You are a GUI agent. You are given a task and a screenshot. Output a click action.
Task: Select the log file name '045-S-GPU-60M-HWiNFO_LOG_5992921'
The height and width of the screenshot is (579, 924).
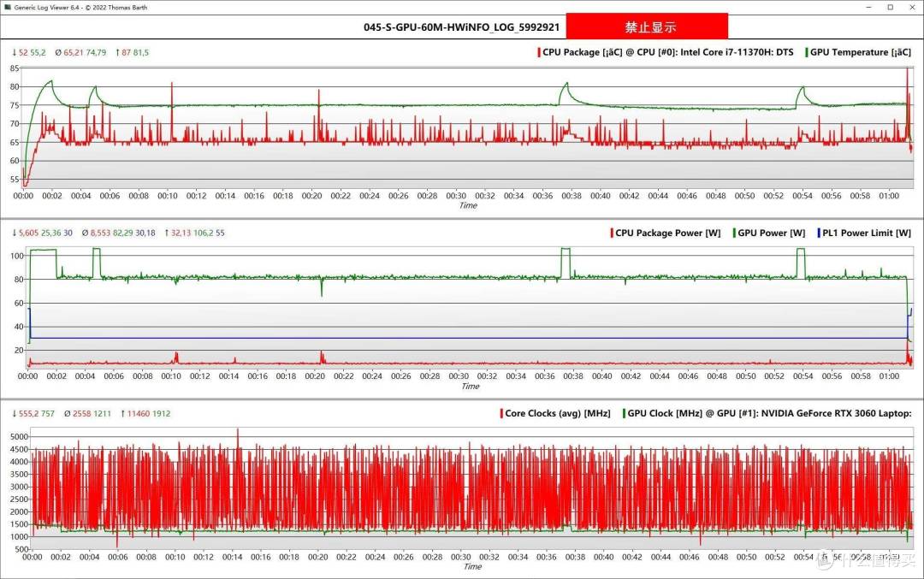(x=461, y=27)
